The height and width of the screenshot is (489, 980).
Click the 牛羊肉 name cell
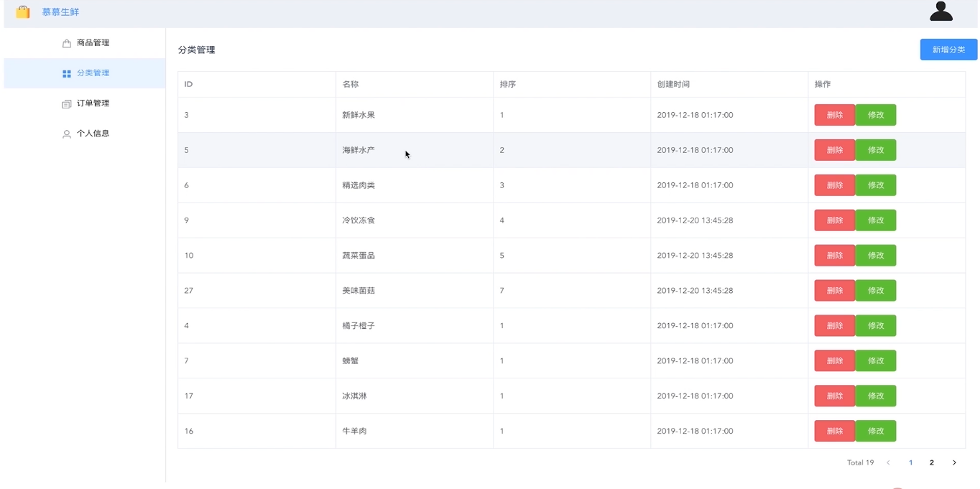(x=415, y=432)
